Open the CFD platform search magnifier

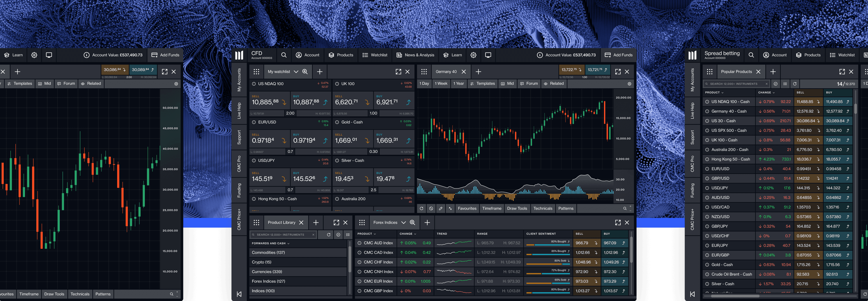(284, 55)
